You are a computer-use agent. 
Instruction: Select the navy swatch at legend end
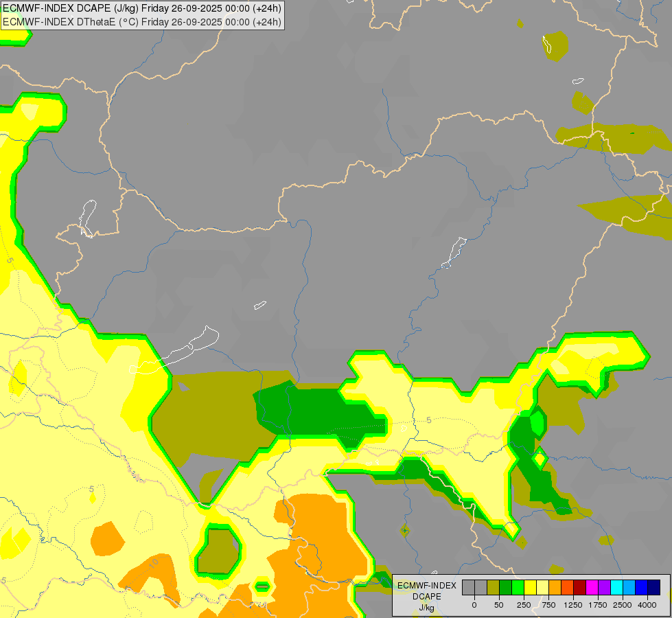tap(654, 587)
